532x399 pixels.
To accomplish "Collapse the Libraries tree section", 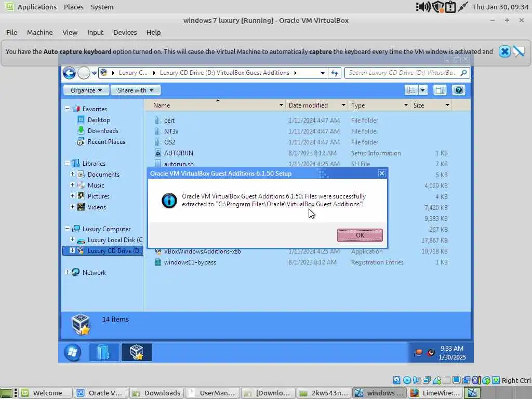I will point(67,163).
